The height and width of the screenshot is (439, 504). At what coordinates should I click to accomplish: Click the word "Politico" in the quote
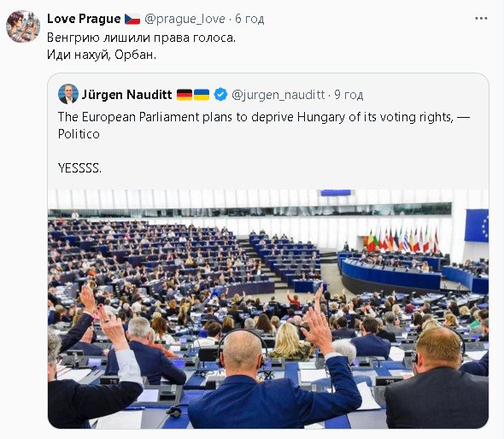point(79,134)
